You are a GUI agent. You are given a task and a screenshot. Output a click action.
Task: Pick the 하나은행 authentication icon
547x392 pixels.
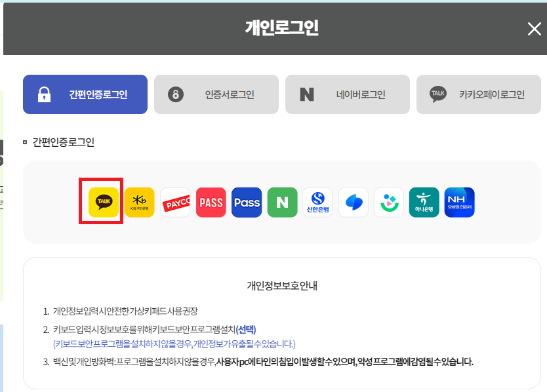(424, 203)
